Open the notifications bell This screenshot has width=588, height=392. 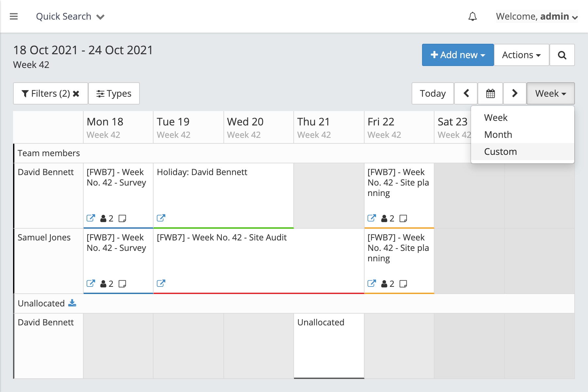pos(472,16)
